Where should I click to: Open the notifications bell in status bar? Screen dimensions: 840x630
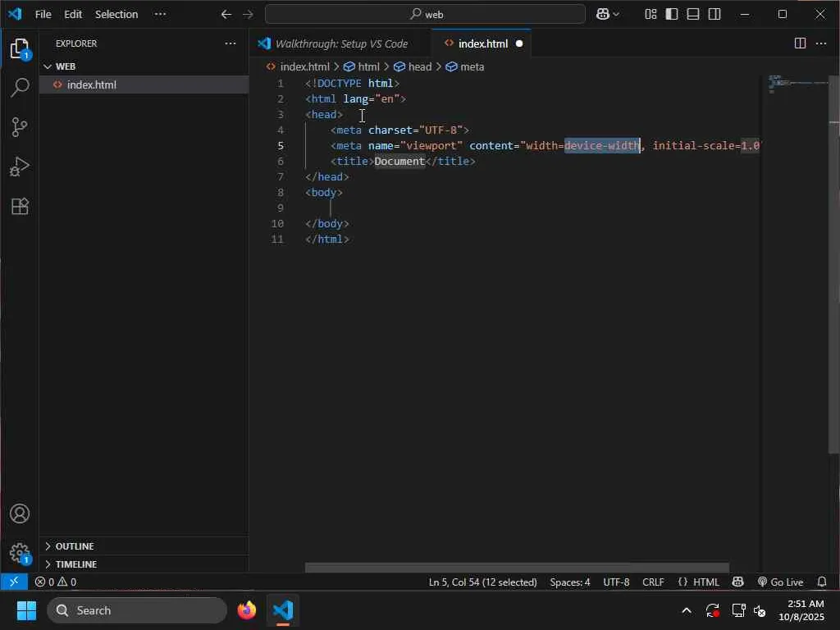pyautogui.click(x=822, y=582)
